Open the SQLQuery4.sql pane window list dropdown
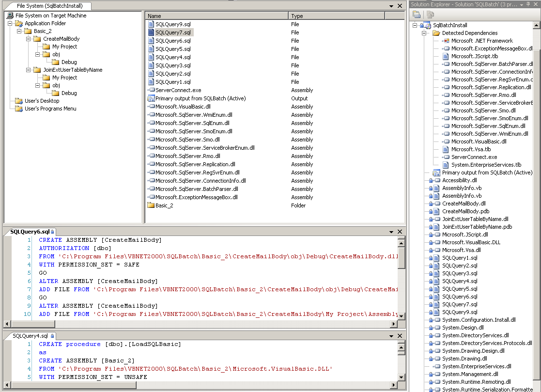Screen dimensions: 541x392 pos(391,336)
